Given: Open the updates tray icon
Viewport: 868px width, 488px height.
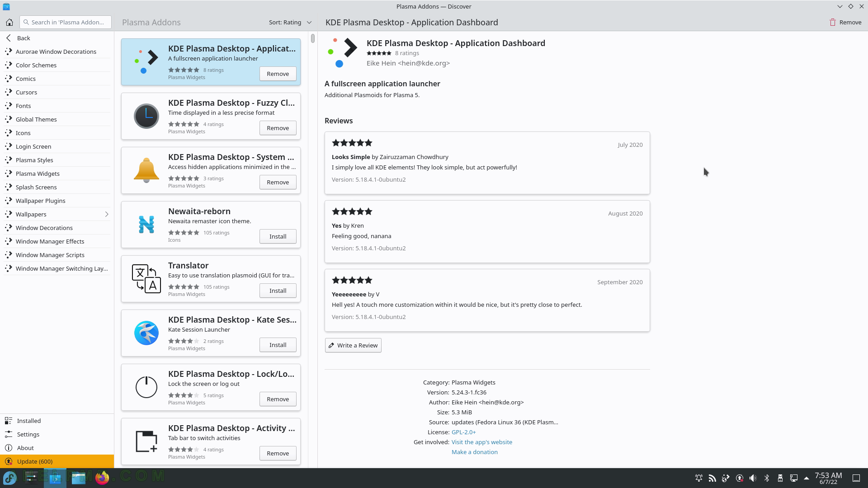Looking at the screenshot, I should [740, 478].
